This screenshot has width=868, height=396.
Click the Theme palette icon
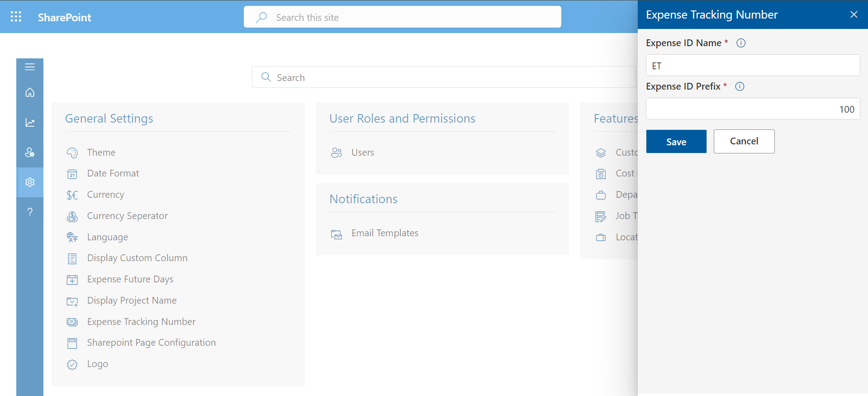click(x=72, y=153)
